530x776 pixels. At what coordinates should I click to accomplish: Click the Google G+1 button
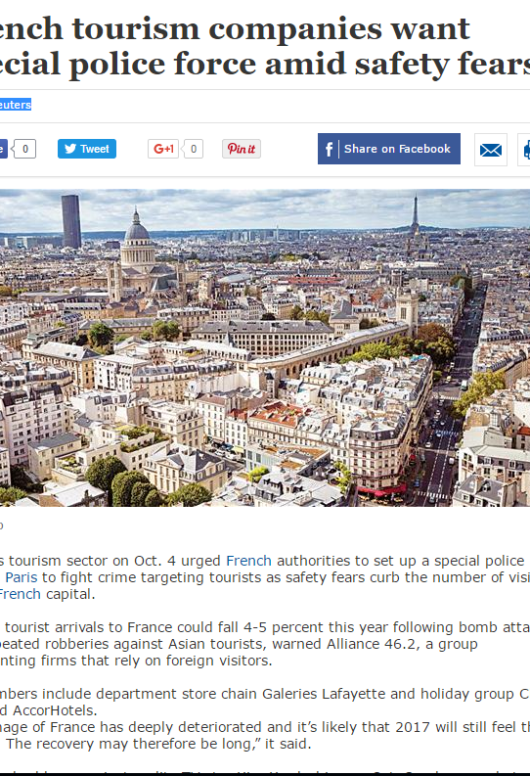point(163,148)
